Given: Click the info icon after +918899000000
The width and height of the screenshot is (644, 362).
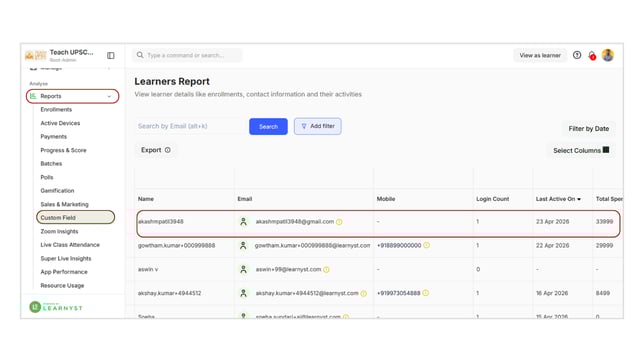Looking at the screenshot, I should click(426, 245).
